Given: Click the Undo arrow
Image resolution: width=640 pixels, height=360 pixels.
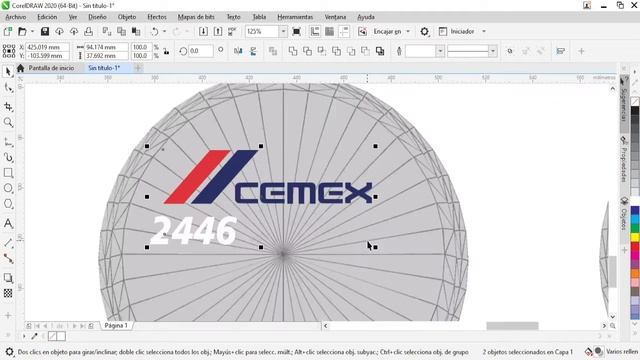Looking at the screenshot, I should [x=155, y=31].
